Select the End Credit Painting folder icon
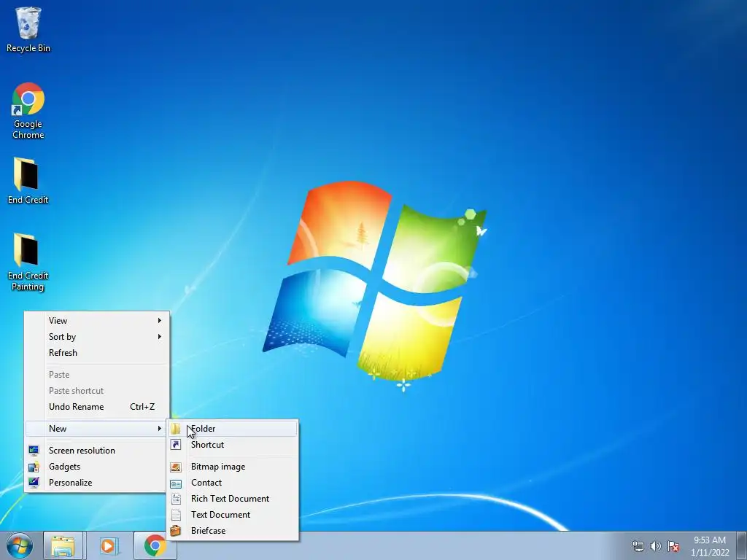Screen dimensions: 747x560 click(28, 262)
